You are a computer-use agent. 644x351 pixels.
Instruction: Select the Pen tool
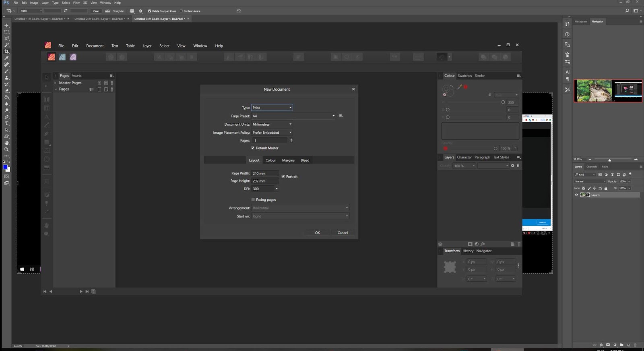coord(6,117)
